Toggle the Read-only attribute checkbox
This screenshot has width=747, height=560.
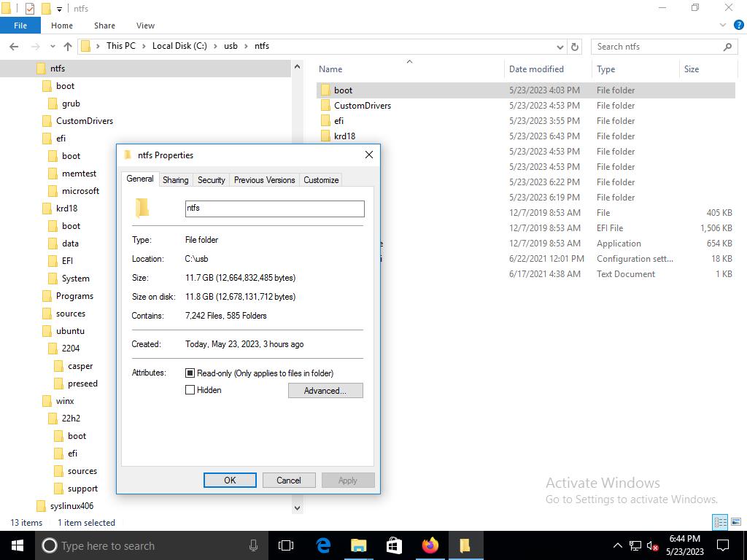point(190,373)
